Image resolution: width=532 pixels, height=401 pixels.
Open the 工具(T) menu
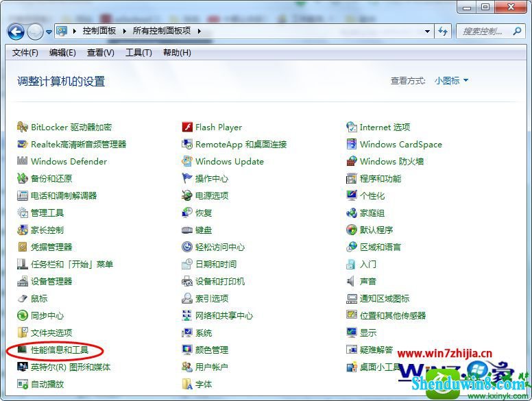[138, 53]
